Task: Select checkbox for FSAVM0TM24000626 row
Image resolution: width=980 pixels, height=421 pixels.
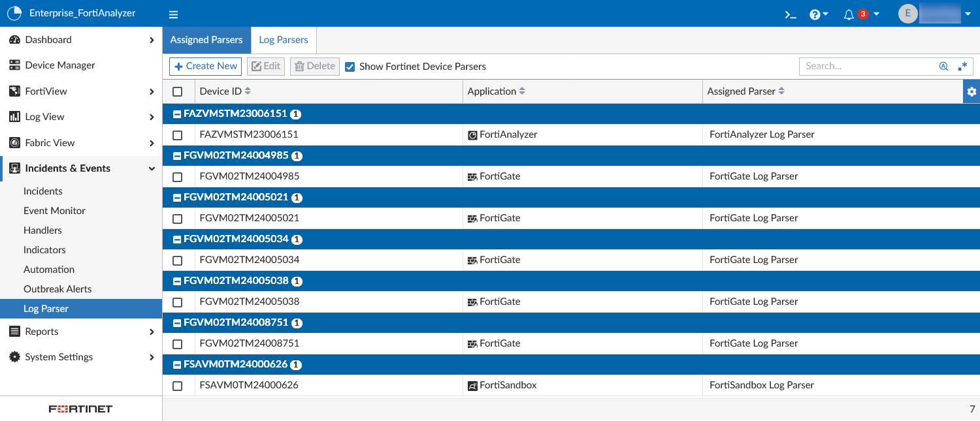Action: 177,386
